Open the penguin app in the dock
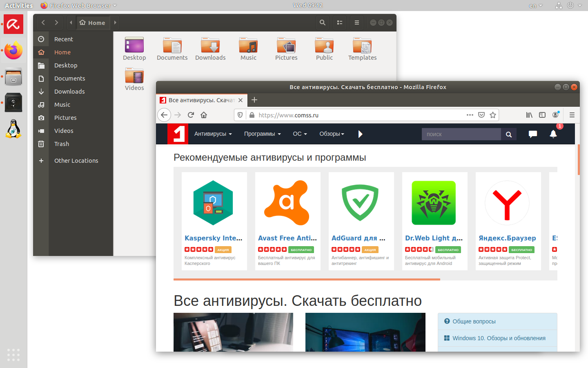This screenshot has width=588, height=368. [13, 129]
